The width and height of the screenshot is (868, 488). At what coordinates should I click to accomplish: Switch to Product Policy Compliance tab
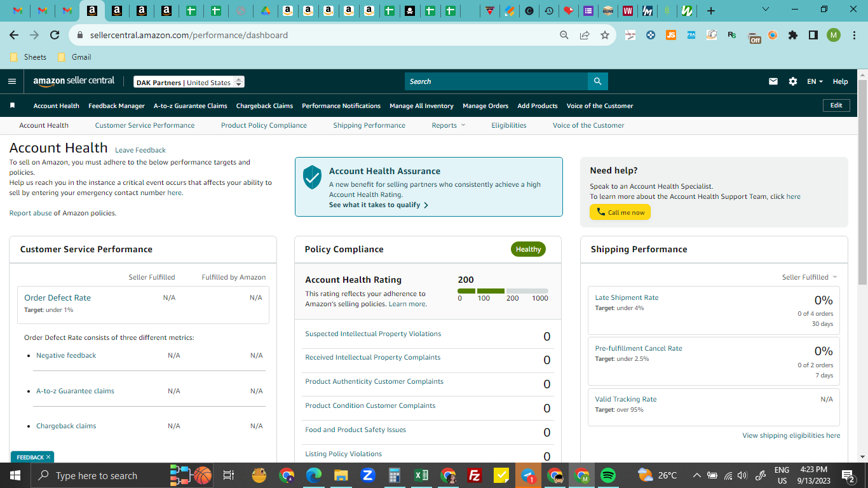click(x=264, y=125)
